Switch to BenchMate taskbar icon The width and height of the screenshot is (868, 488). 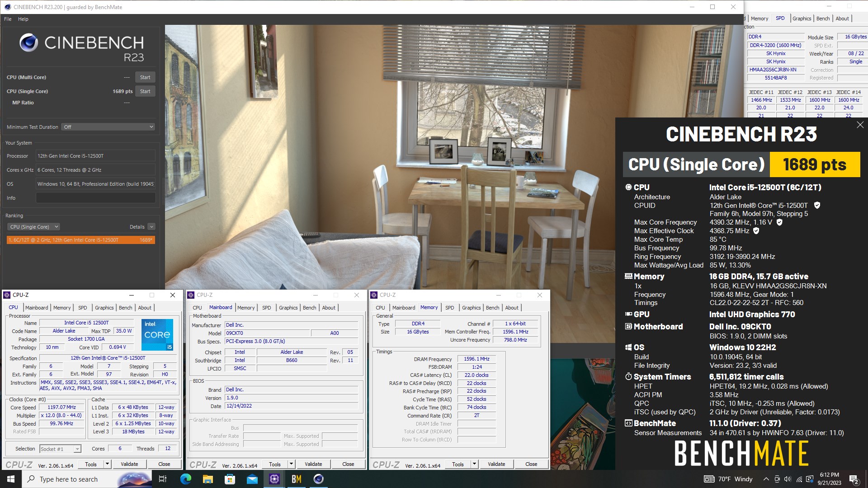pos(297,479)
